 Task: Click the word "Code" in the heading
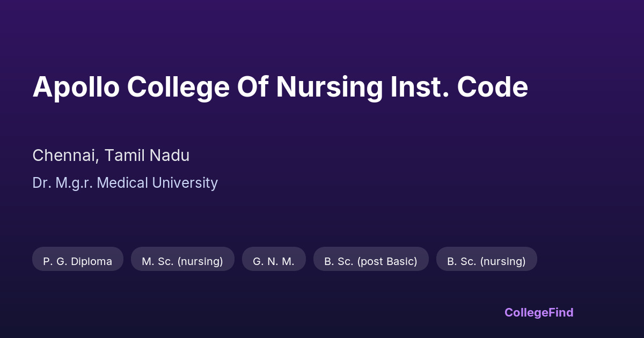click(x=493, y=87)
